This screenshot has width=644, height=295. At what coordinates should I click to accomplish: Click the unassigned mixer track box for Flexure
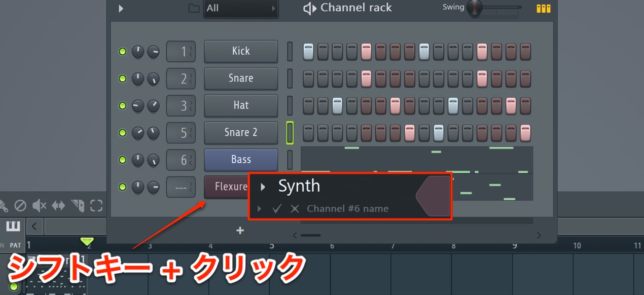click(181, 187)
